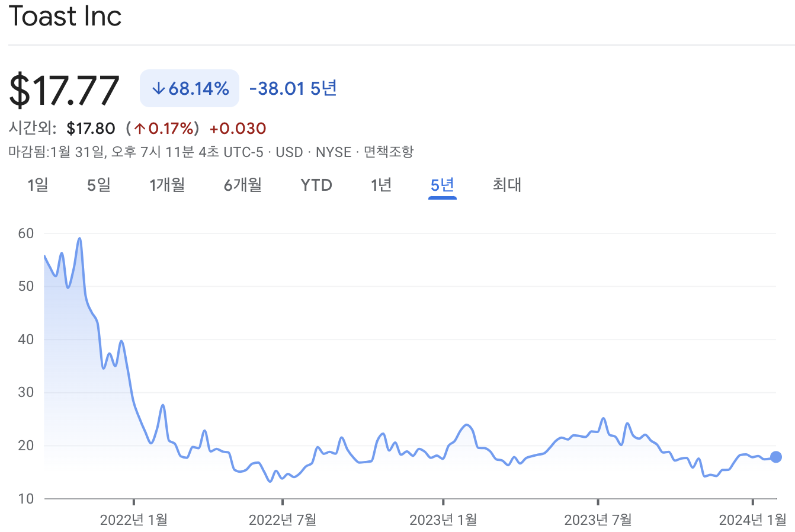Click the chart area near the 2022 peak

click(79, 239)
